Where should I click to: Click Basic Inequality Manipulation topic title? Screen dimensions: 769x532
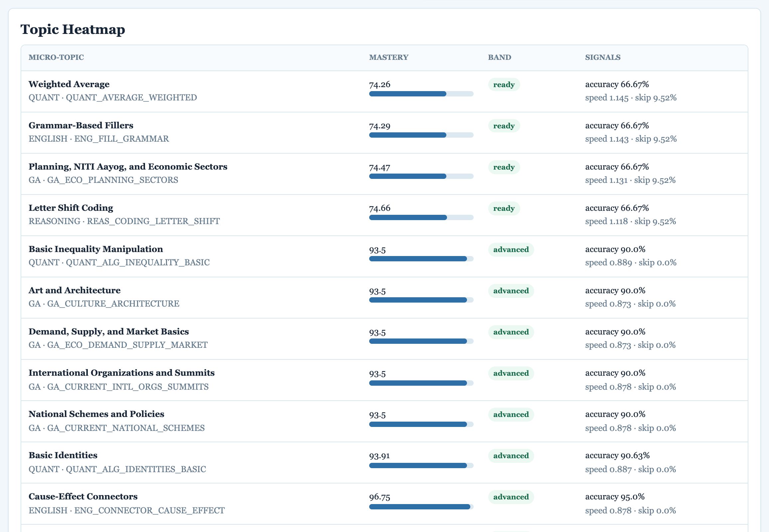coord(96,249)
